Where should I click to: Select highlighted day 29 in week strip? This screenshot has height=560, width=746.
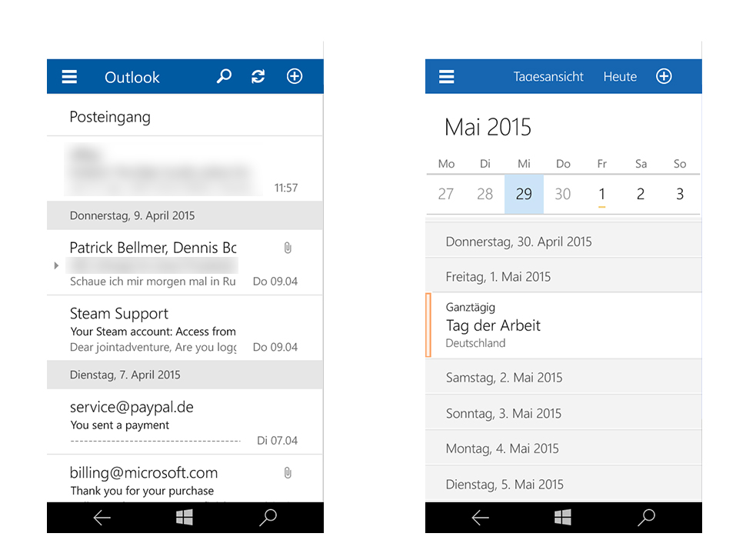(x=524, y=194)
